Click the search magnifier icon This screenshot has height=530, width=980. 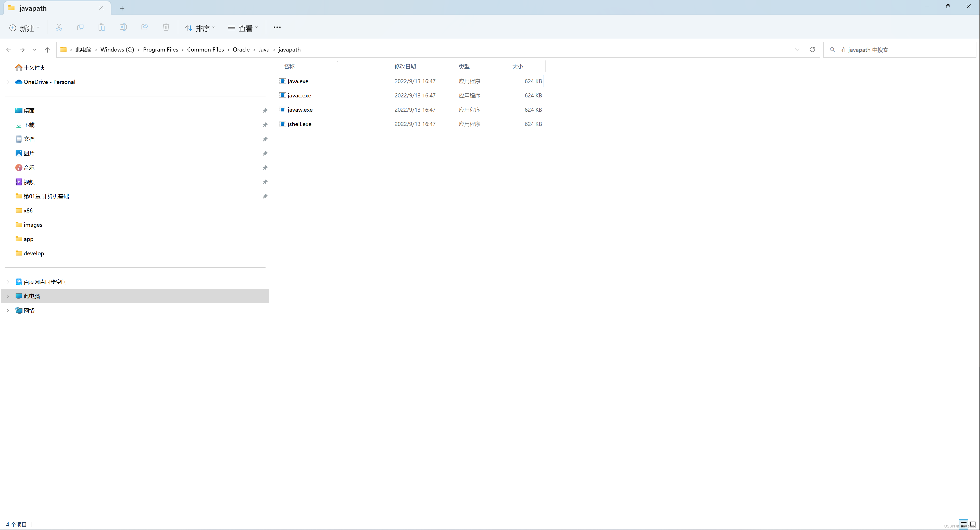pos(832,50)
